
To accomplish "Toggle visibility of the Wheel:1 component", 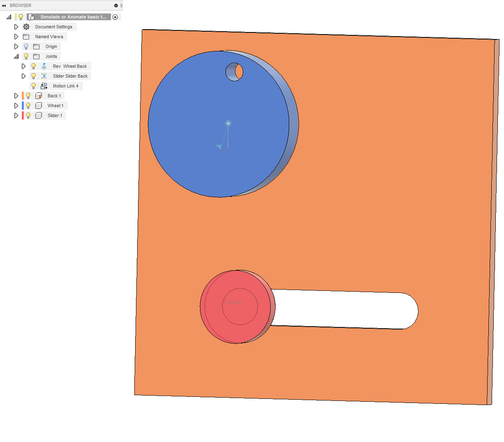I will [x=28, y=105].
